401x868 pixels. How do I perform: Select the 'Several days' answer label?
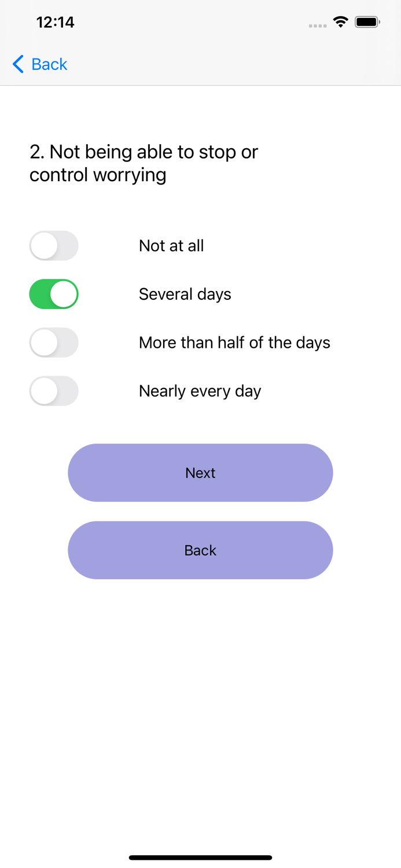185,294
